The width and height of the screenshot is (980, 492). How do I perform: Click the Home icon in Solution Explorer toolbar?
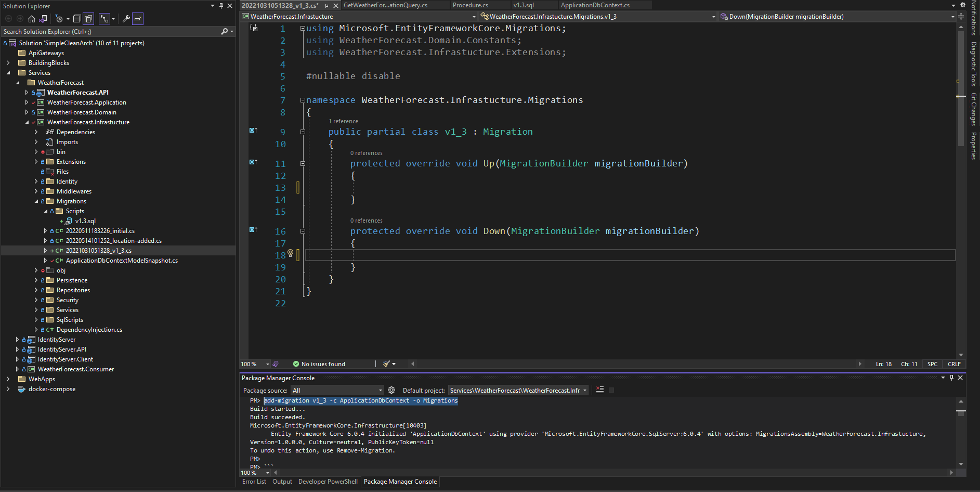(32, 19)
